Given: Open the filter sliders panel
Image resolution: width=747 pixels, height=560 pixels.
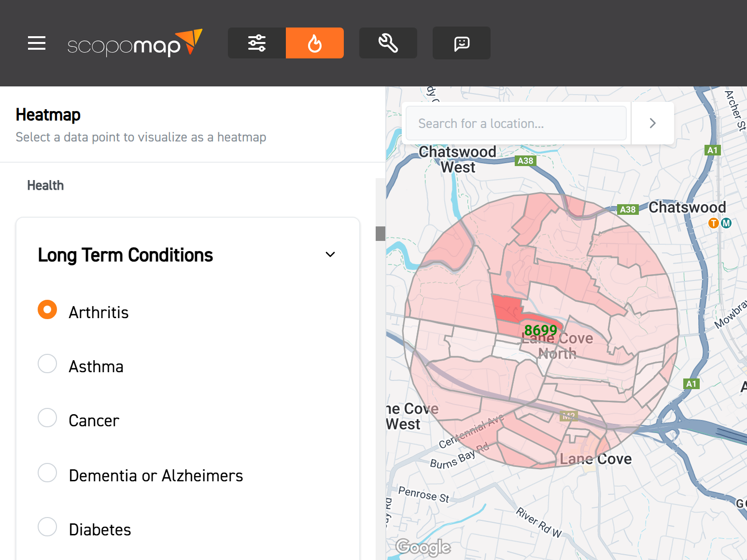Looking at the screenshot, I should pos(257,43).
